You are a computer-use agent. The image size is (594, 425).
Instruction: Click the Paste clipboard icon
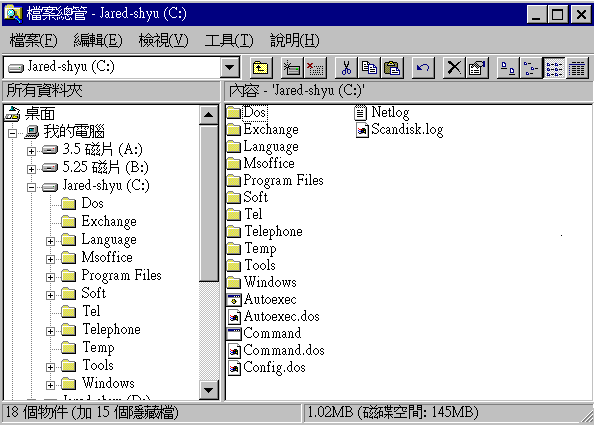click(392, 68)
